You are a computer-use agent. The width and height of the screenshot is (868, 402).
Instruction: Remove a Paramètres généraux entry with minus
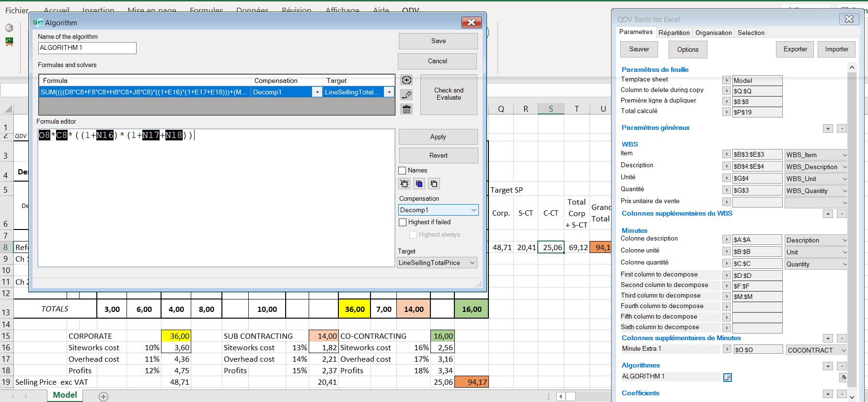(842, 128)
